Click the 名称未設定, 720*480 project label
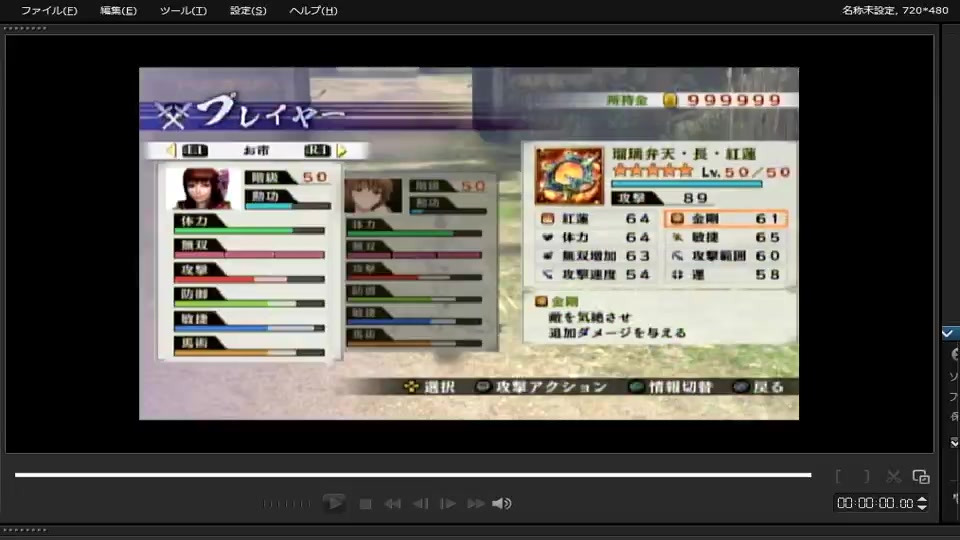Viewport: 960px width, 540px height. [x=895, y=10]
